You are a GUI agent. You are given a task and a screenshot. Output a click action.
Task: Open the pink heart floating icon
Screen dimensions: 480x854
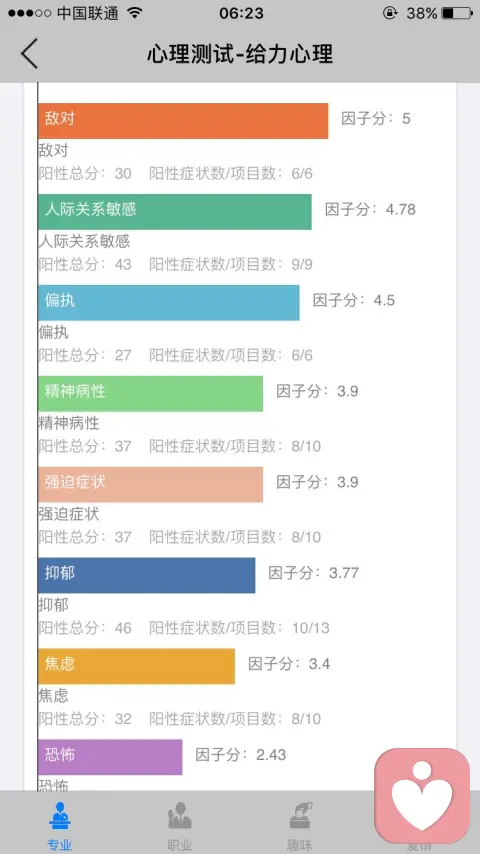[x=422, y=795]
